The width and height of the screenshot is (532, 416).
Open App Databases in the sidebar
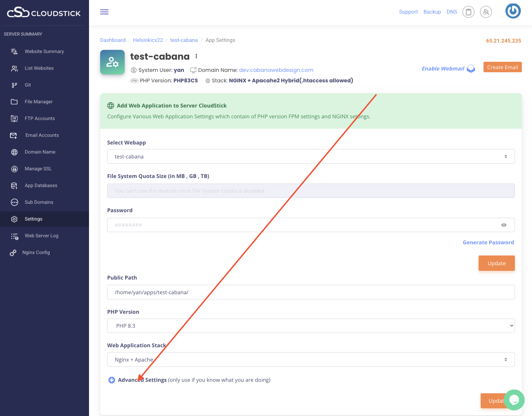41,185
